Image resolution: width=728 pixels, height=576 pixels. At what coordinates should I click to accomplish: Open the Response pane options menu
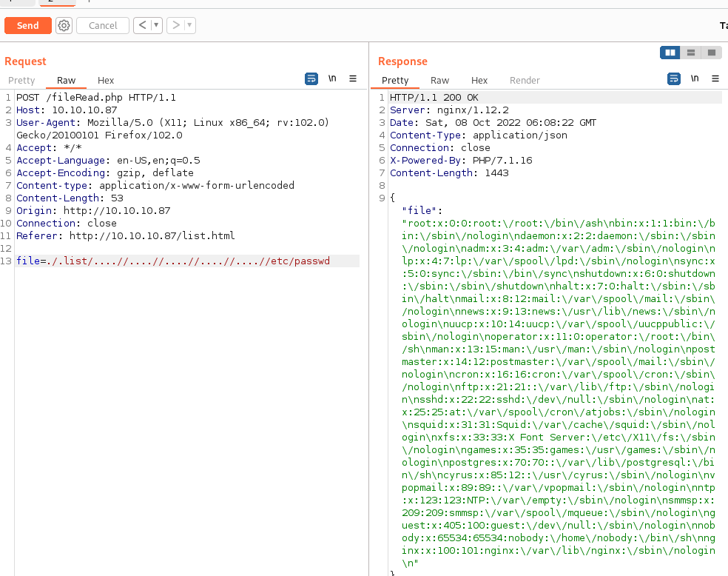[x=715, y=78]
